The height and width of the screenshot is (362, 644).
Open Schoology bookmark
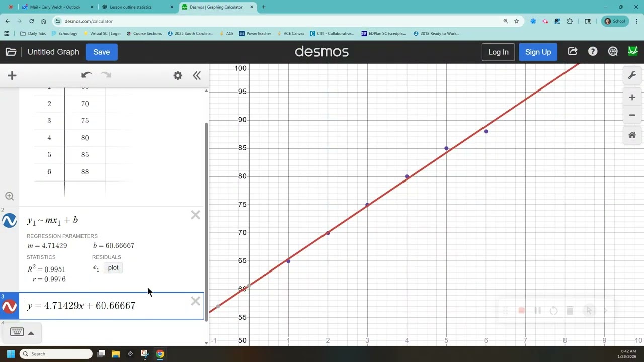coord(64,34)
